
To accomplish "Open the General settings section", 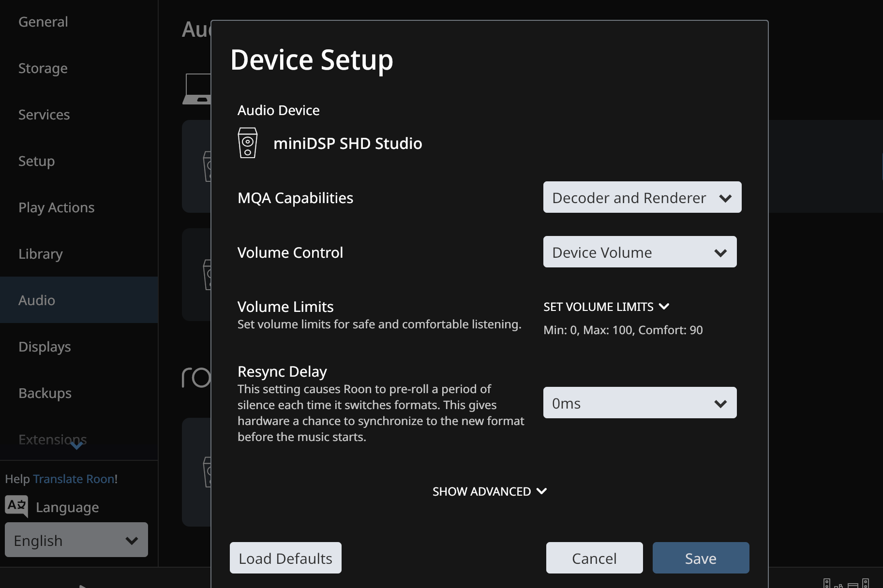I will coord(43,22).
